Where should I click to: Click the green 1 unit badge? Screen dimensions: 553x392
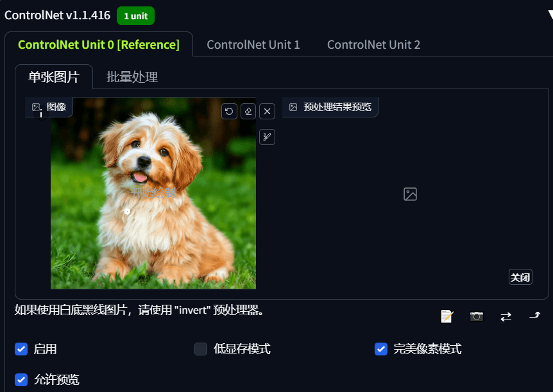pos(136,16)
